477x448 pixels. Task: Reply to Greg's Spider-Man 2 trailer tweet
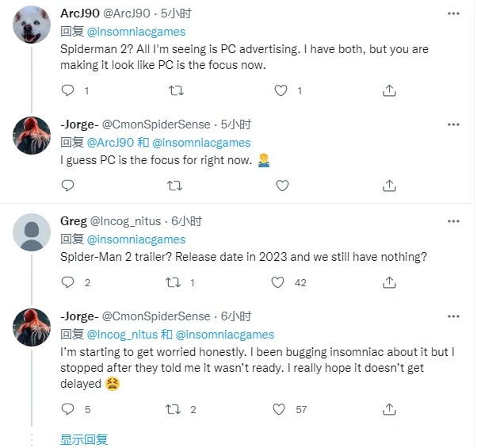(67, 282)
